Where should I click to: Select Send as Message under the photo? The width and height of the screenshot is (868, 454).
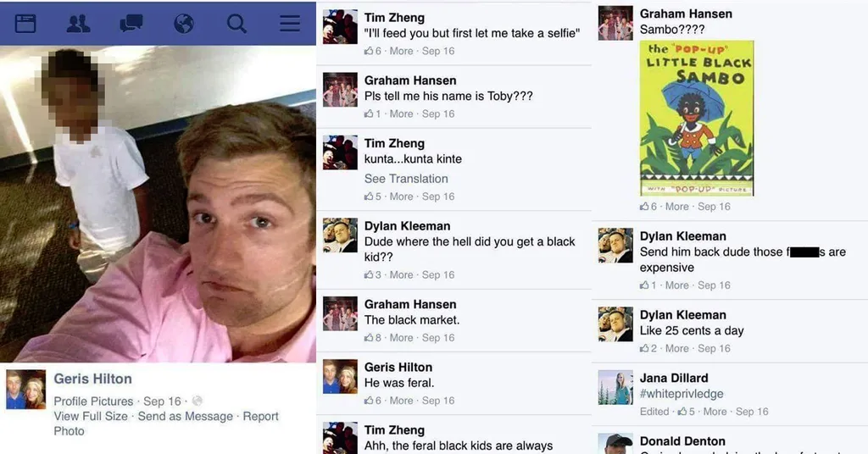186,417
